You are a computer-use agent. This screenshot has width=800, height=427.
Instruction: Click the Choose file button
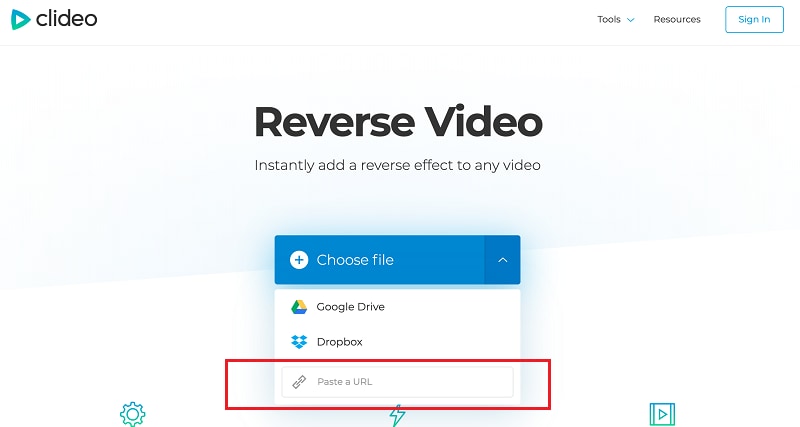pos(379,260)
